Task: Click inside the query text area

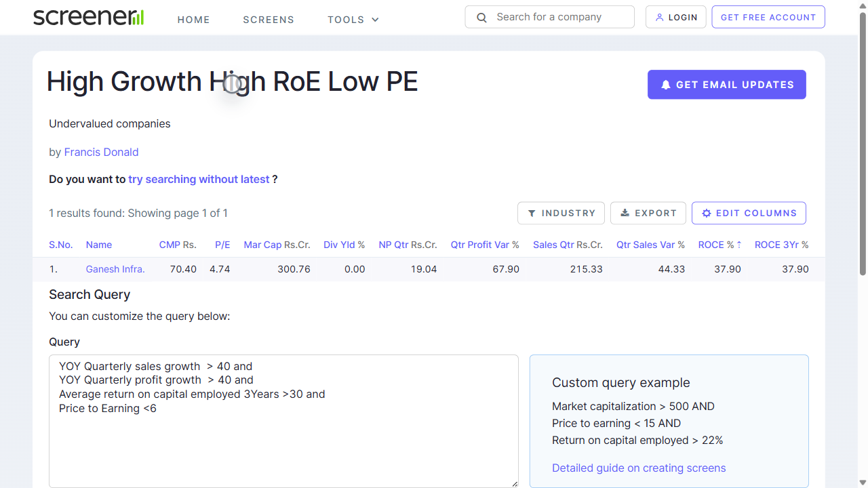Action: (x=283, y=420)
